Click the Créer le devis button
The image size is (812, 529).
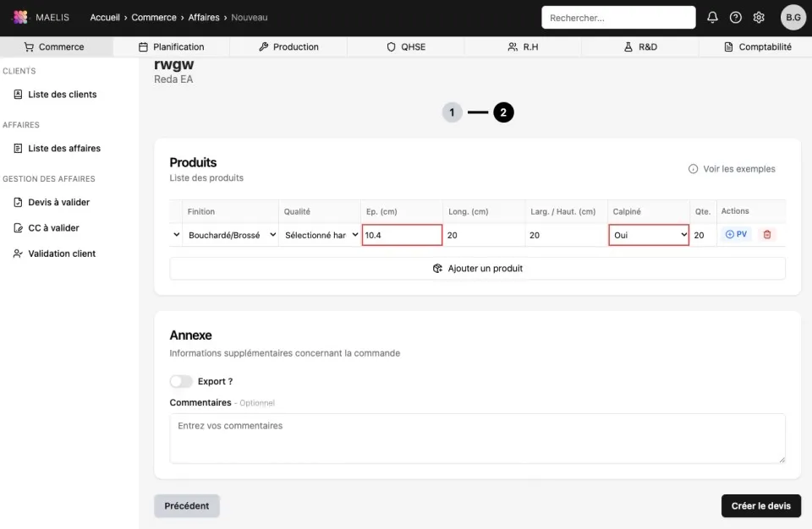tap(760, 506)
